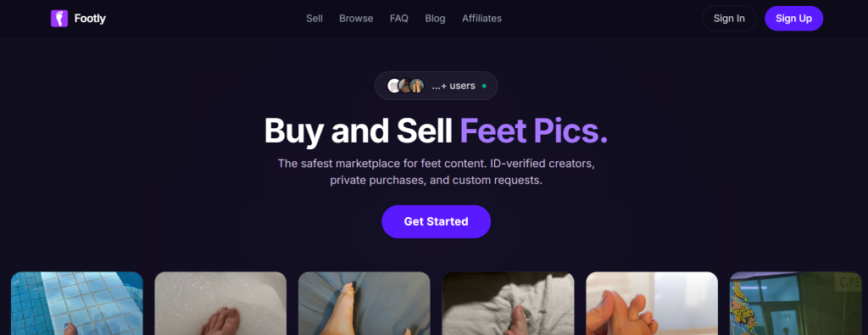Click the middle user avatar in badge
Image resolution: width=868 pixels, height=335 pixels.
[x=405, y=86]
